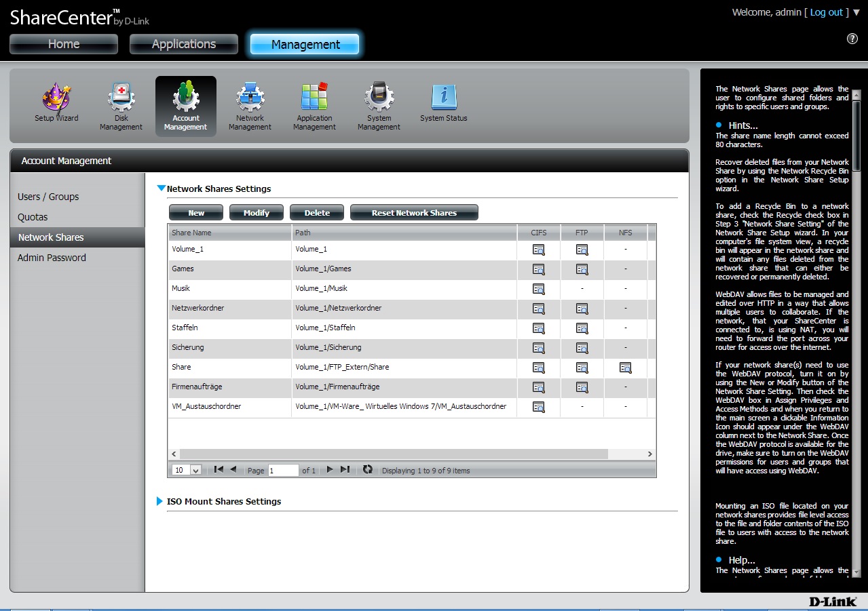View CIFS info for Share row

[x=539, y=368]
